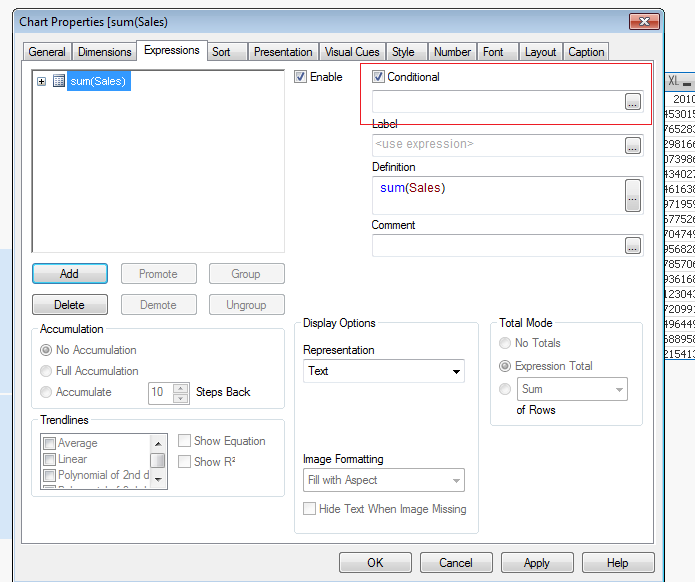Click the Demote button
695x582 pixels.
(x=159, y=305)
